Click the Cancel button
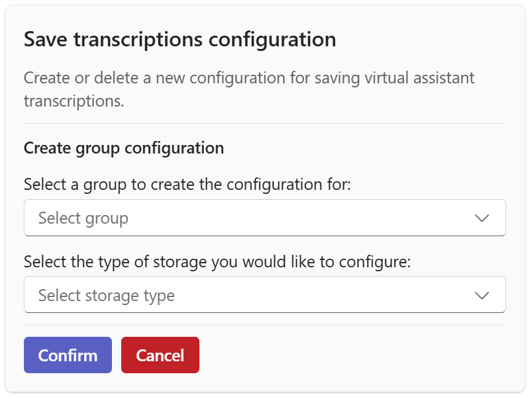Screen dimensions: 532x399 (160, 355)
